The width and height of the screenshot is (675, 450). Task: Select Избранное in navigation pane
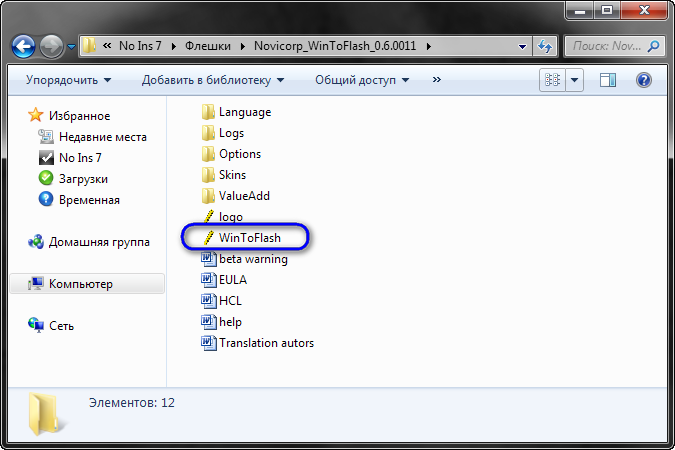click(79, 116)
